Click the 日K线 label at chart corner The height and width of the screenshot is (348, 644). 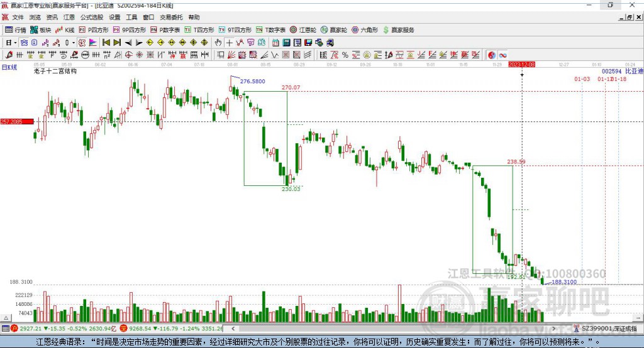9,67
